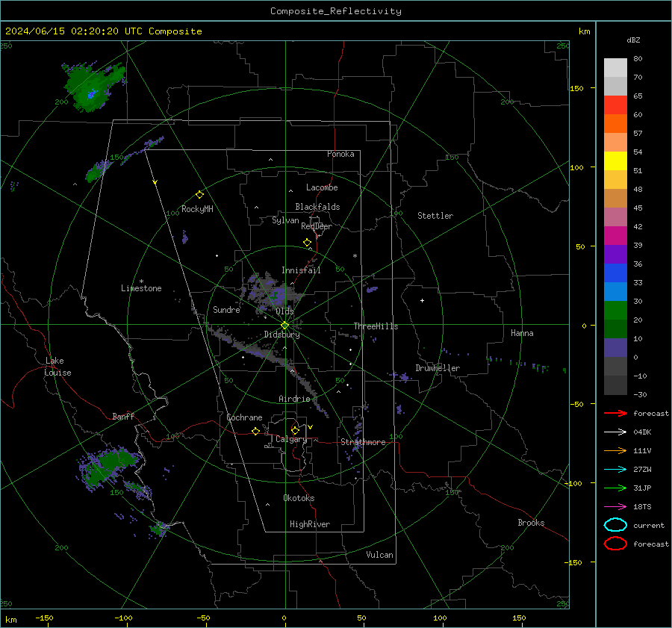The image size is (672, 628).
Task: Click the Sundre label
Action: pos(226,310)
